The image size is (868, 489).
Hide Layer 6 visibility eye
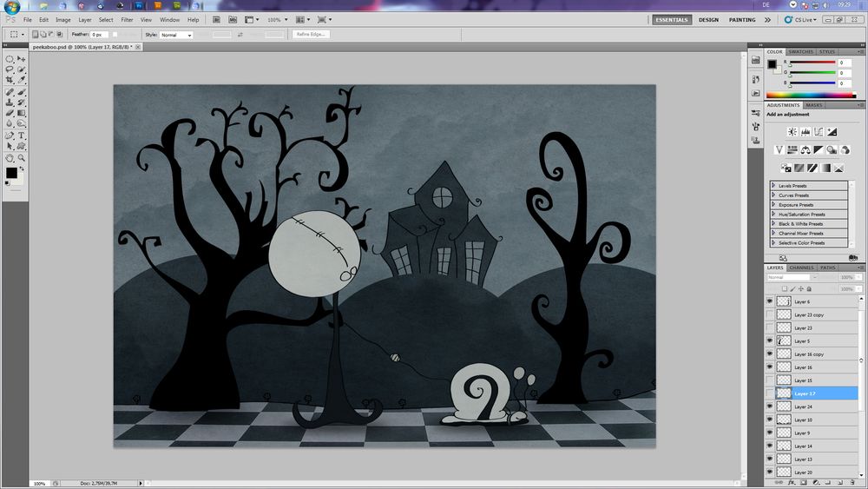[769, 301]
